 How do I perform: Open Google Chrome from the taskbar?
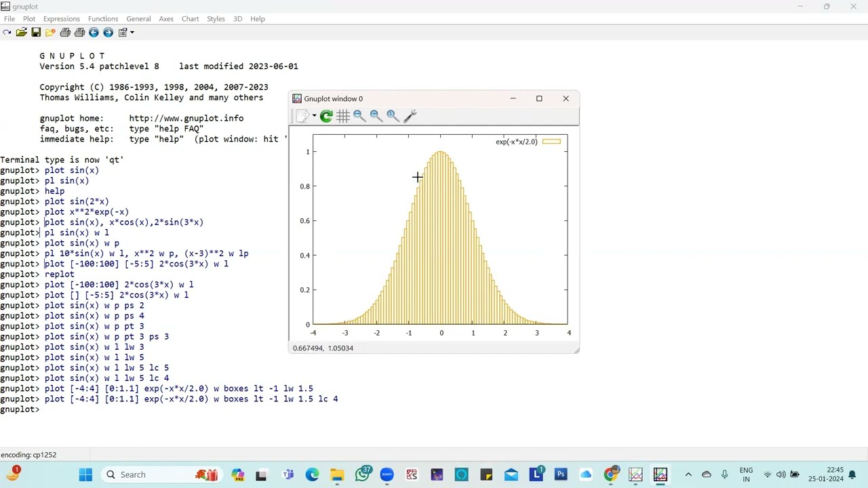click(611, 474)
